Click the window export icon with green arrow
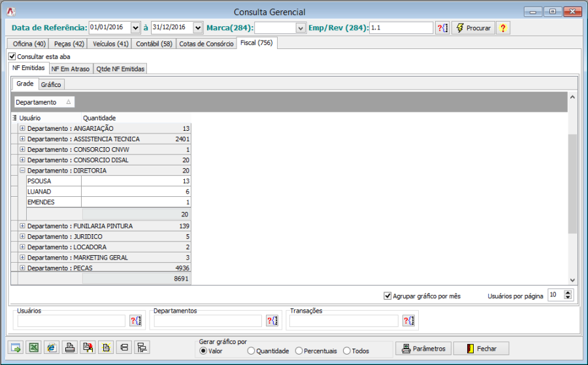The image size is (588, 365). click(16, 348)
